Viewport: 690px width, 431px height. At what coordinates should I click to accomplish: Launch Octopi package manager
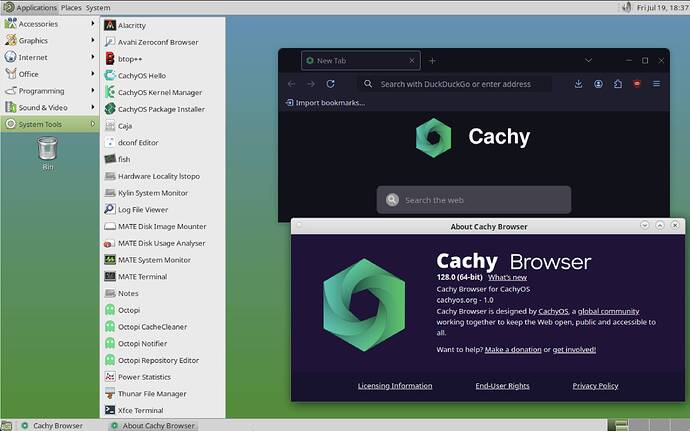(x=163, y=310)
